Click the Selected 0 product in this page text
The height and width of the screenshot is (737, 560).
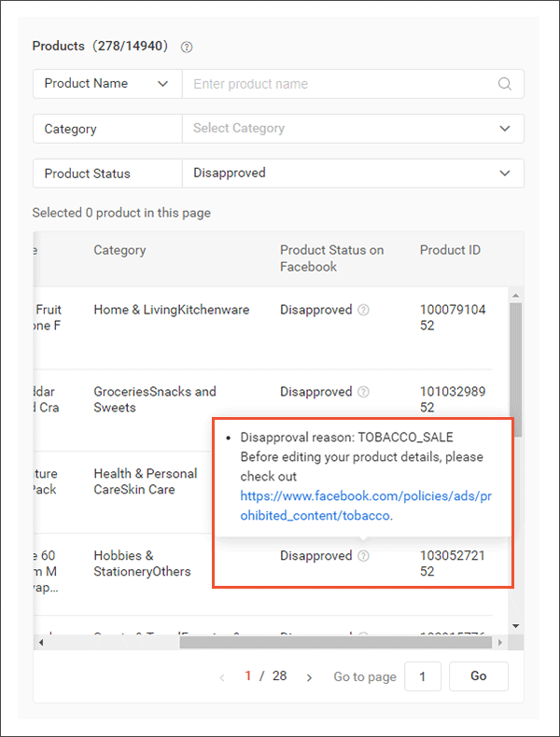pyautogui.click(x=121, y=213)
